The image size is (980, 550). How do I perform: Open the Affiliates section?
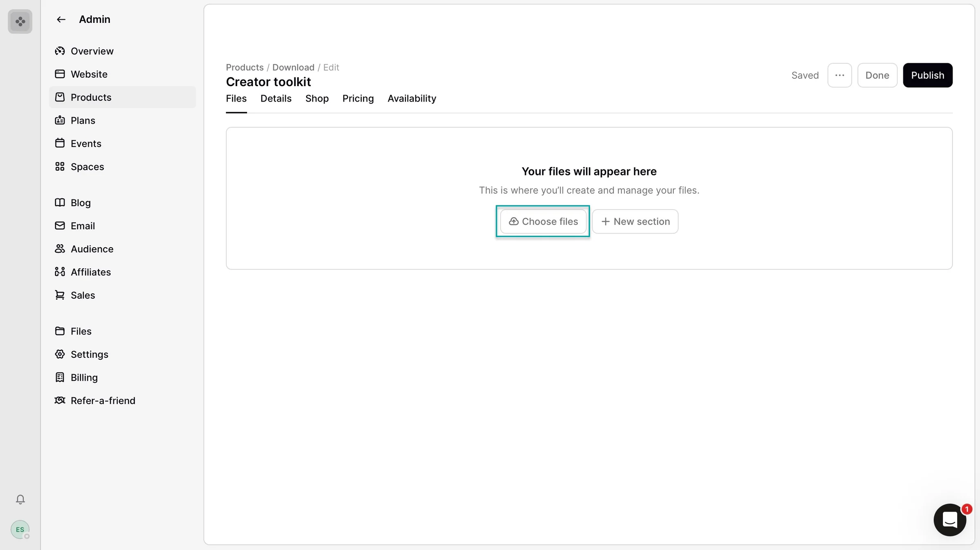coord(122,272)
